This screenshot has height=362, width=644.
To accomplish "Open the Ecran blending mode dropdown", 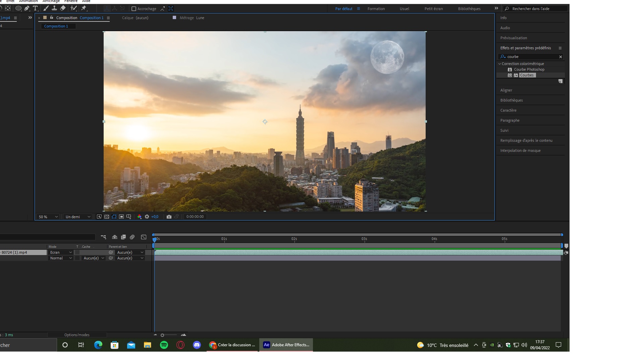I will click(x=61, y=252).
